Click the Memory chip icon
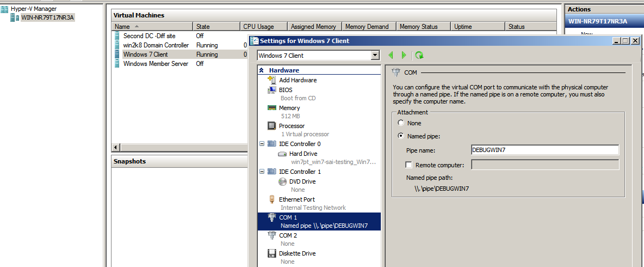The height and width of the screenshot is (267, 644). 272,107
